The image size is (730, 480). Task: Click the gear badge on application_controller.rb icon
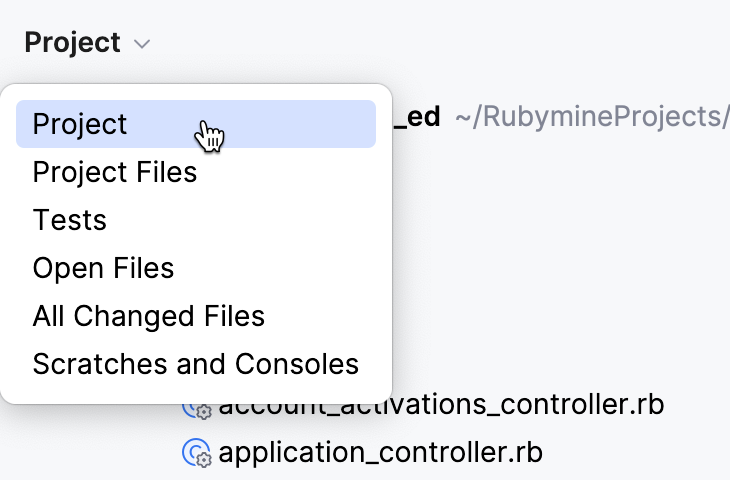[x=203, y=459]
